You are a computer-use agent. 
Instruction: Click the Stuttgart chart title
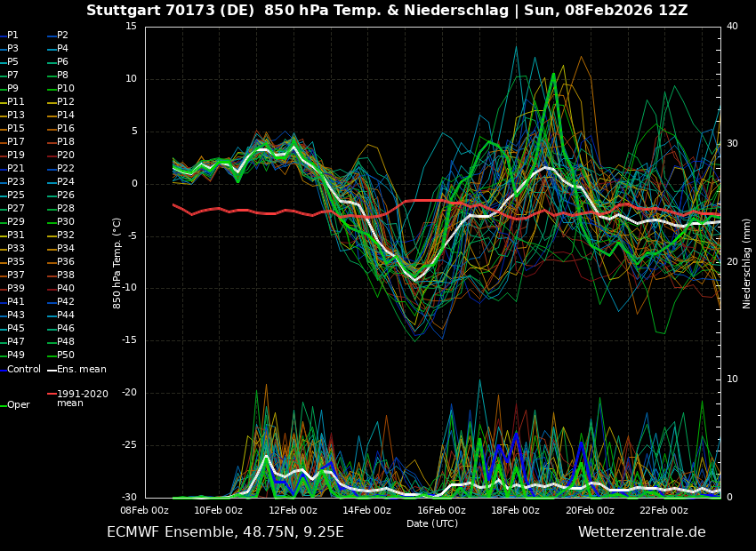point(387,11)
